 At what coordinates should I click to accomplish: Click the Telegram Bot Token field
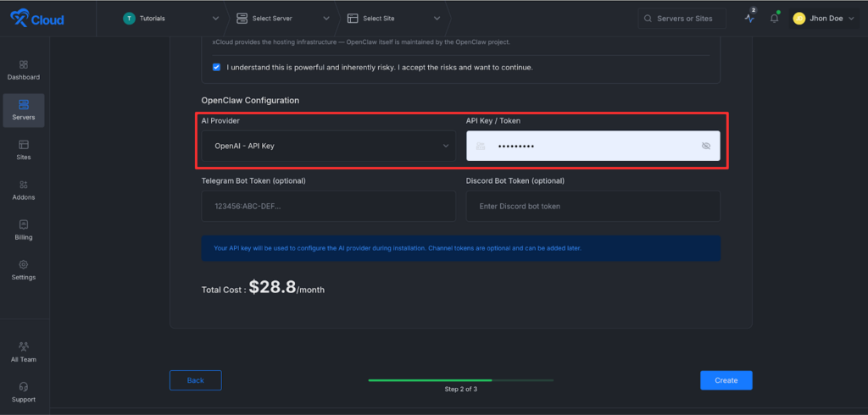click(328, 206)
